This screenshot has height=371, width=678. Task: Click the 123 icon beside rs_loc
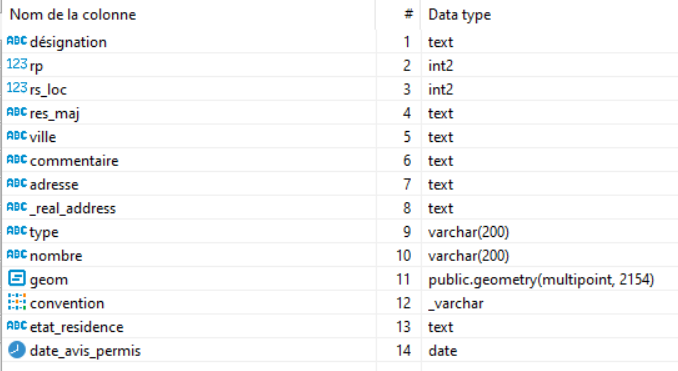(17, 88)
